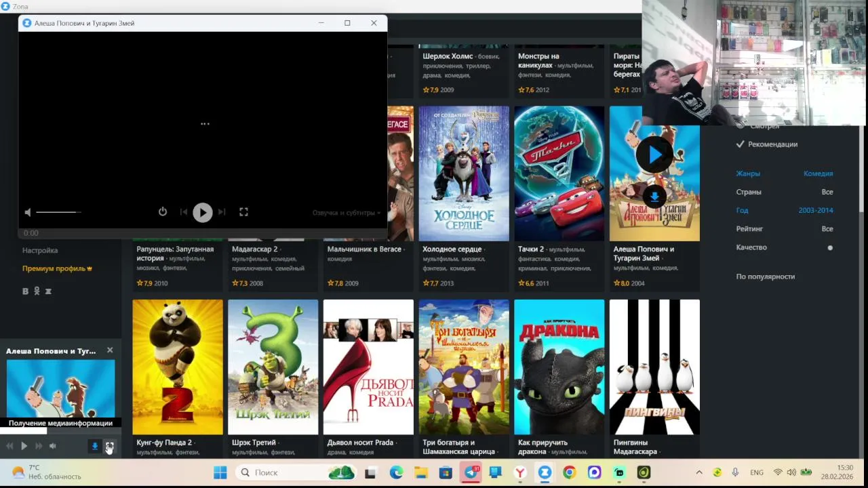Download Алеша Попович via the poster download icon
This screenshot has height=488, width=868.
point(654,197)
